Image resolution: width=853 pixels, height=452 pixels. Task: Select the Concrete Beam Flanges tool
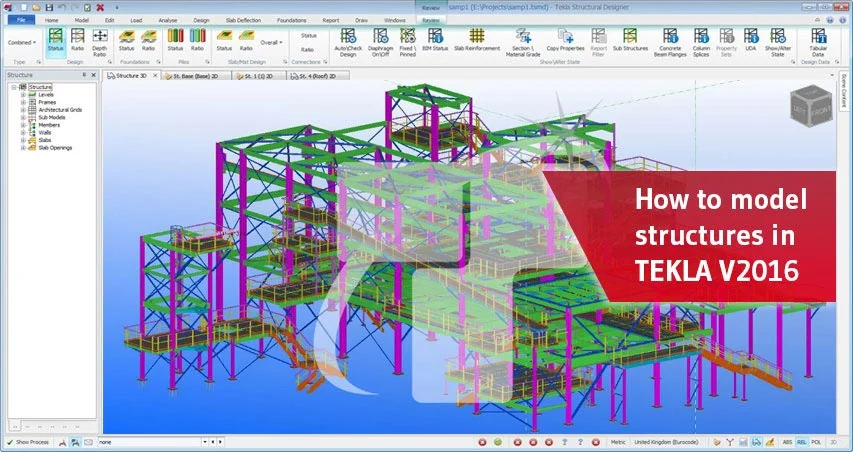pyautogui.click(x=670, y=42)
